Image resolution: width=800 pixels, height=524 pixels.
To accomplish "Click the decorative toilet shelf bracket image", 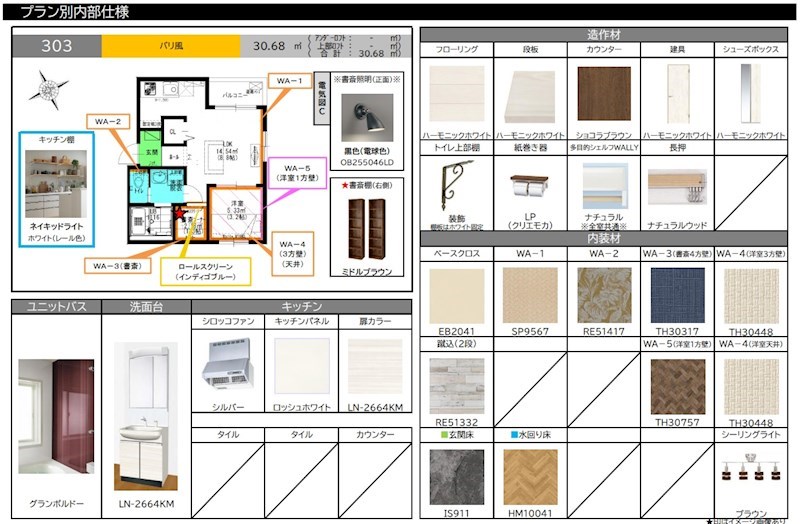I will 455,185.
